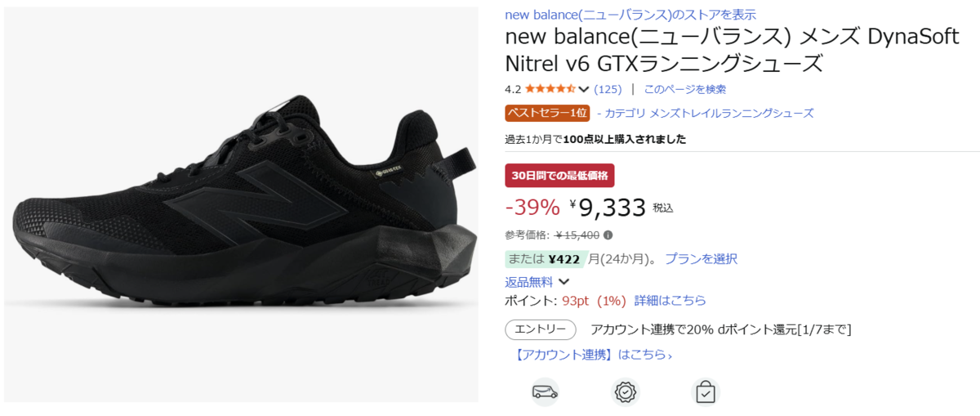Select the プランを選択 link
The width and height of the screenshot is (980, 416).
point(701,259)
